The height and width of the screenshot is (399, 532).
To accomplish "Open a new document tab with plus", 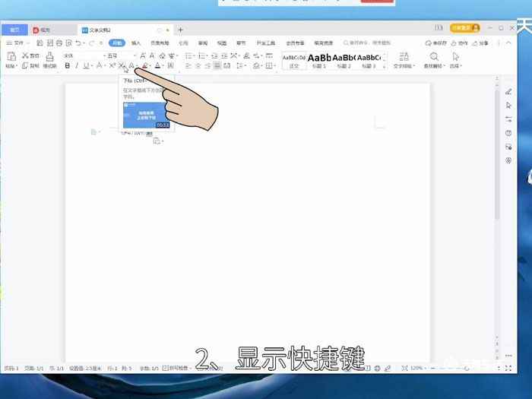I will pos(181,30).
